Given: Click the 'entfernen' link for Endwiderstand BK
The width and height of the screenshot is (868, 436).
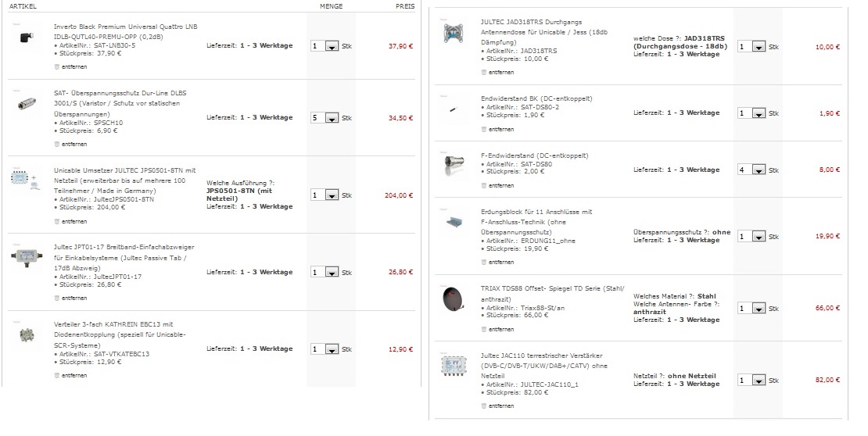Looking at the screenshot, I should tap(501, 129).
